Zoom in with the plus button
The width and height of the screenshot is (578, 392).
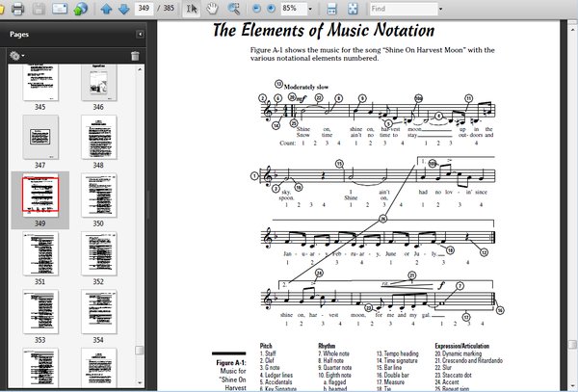[x=271, y=9]
